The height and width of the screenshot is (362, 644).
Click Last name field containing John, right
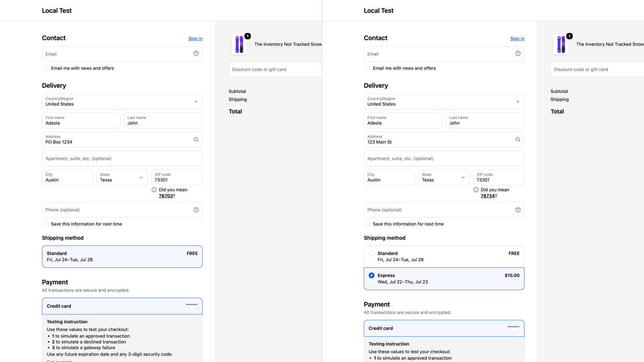point(485,120)
